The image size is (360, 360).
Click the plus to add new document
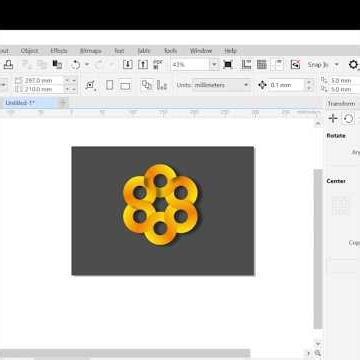point(63,103)
